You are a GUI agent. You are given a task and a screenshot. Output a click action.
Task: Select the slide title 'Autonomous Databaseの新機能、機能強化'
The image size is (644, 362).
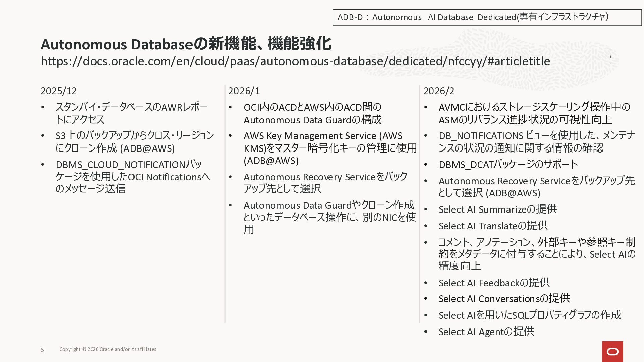(x=186, y=44)
